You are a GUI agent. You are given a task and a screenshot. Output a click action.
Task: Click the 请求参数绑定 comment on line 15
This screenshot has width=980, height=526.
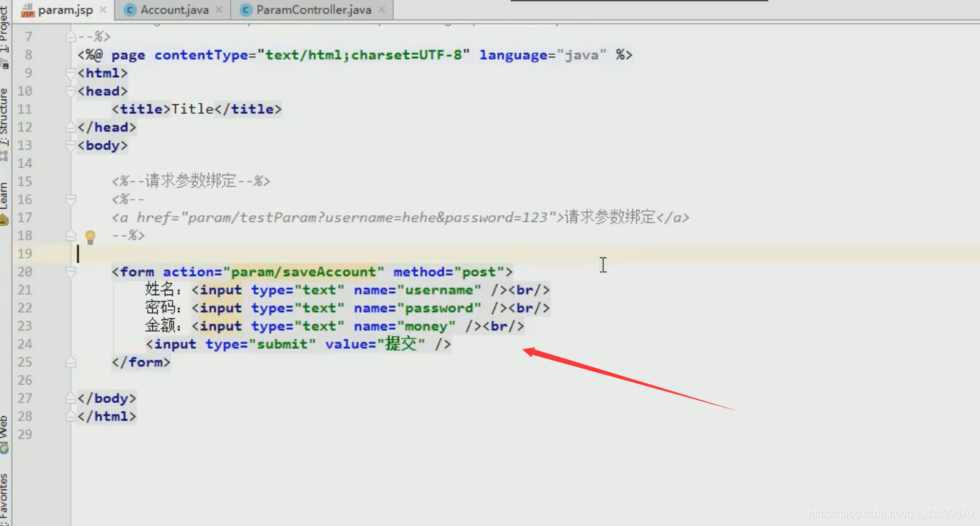[x=191, y=181]
